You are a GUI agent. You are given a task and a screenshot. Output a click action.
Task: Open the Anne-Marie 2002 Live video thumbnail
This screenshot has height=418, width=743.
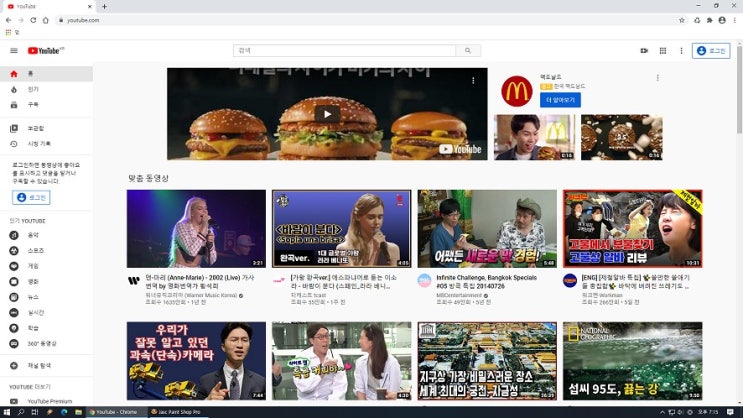tap(196, 229)
